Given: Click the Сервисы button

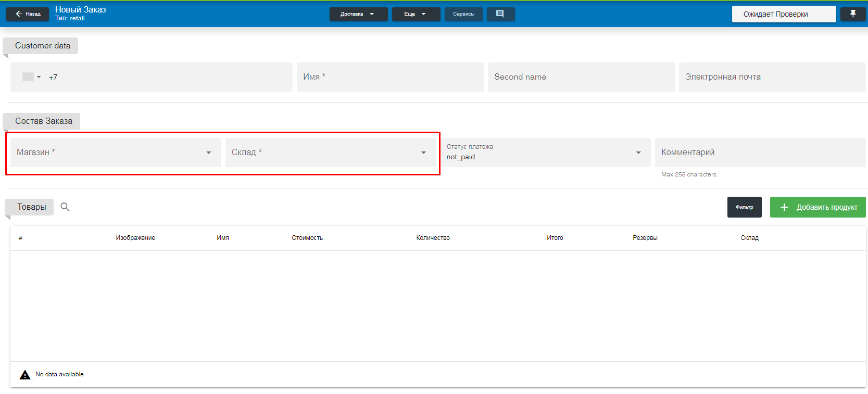Looking at the screenshot, I should [463, 14].
